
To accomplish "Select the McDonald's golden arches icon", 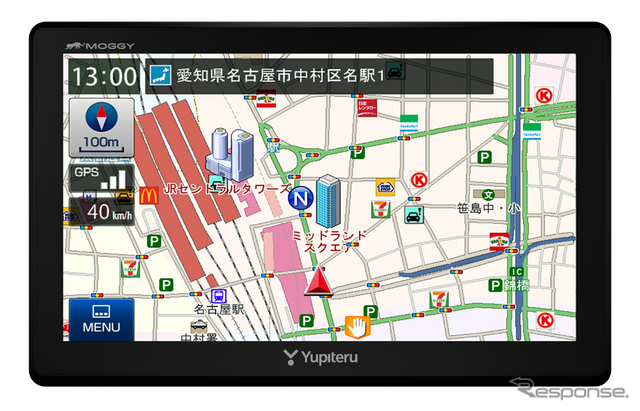I will (x=149, y=196).
